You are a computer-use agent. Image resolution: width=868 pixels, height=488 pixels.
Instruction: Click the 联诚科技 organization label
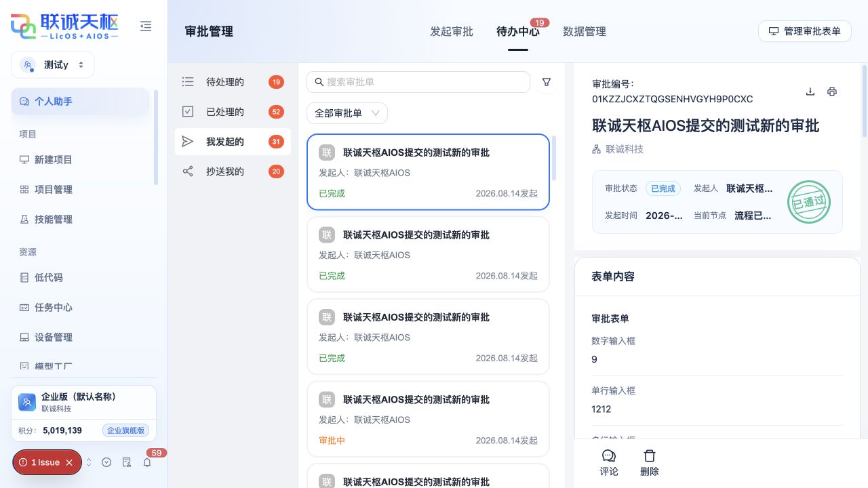[x=625, y=149]
